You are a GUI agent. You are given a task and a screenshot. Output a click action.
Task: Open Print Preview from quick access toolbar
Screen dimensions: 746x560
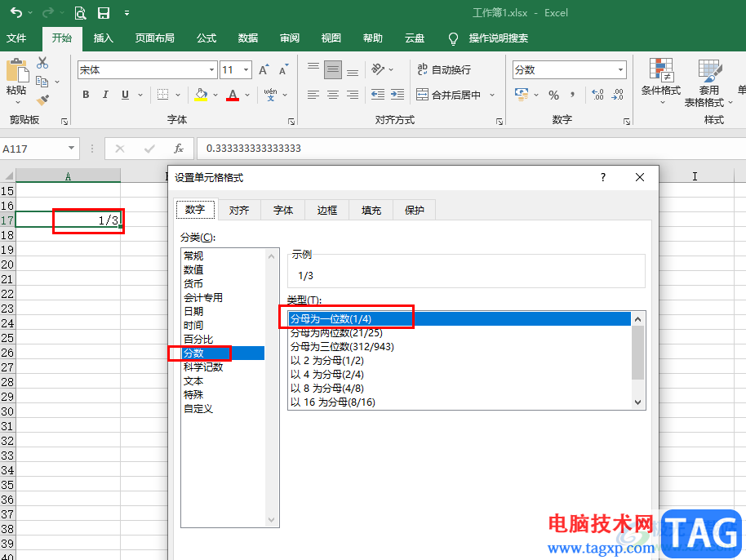80,13
